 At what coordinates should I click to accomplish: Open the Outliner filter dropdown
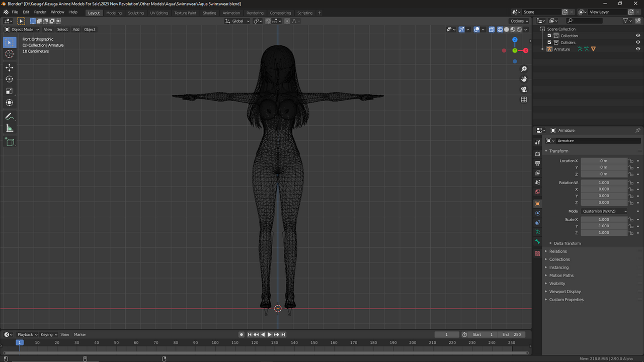(x=627, y=21)
